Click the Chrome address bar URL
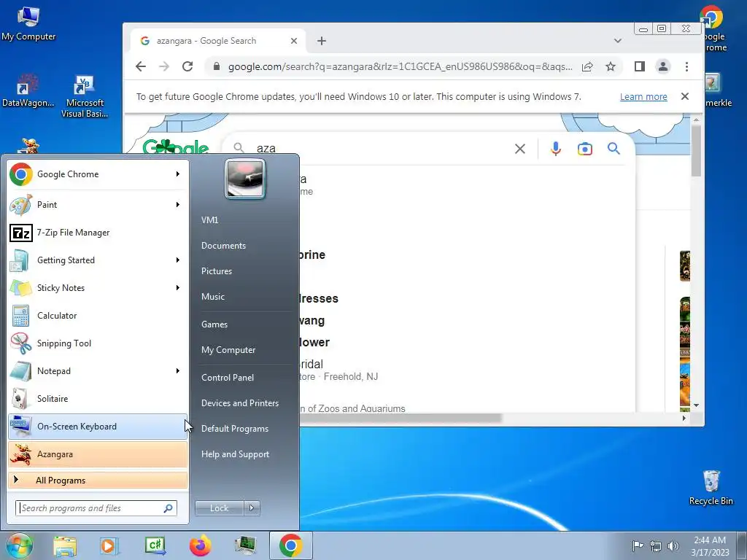This screenshot has height=560, width=747. pos(400,66)
